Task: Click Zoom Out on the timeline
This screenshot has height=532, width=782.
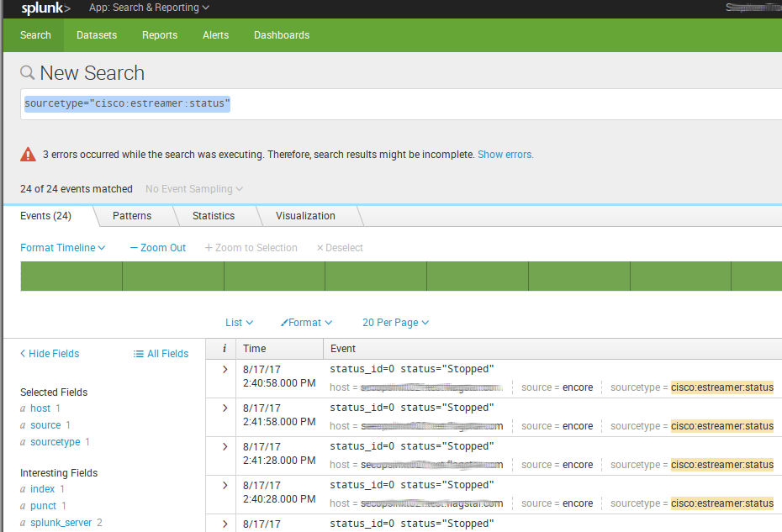Action: coord(158,248)
